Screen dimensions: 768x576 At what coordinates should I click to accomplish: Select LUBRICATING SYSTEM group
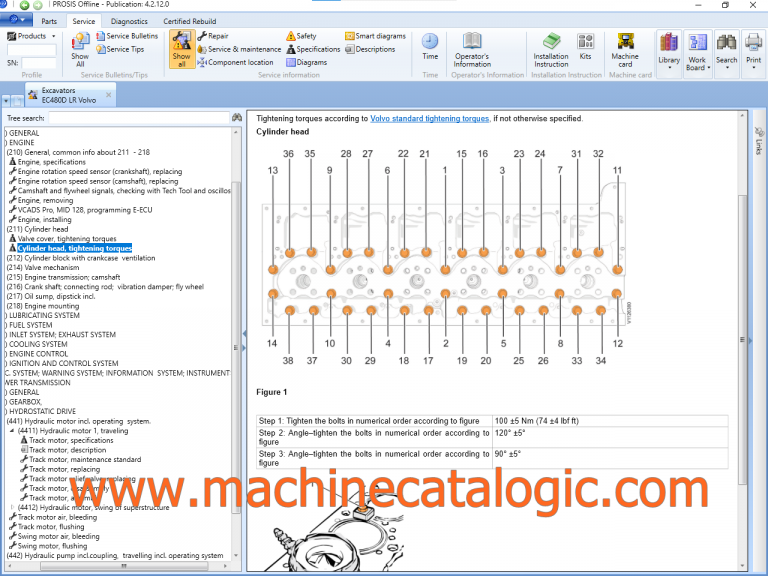click(44, 315)
